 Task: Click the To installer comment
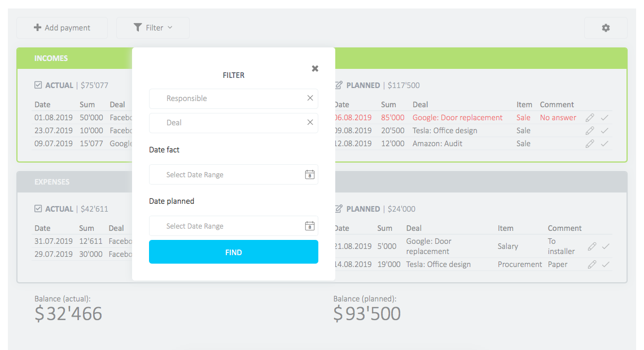click(561, 247)
